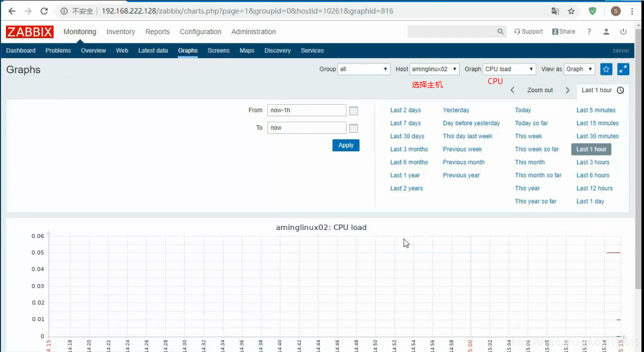The image size is (644, 352).
Task: Click the search magnifier icon
Action: coord(500,31)
